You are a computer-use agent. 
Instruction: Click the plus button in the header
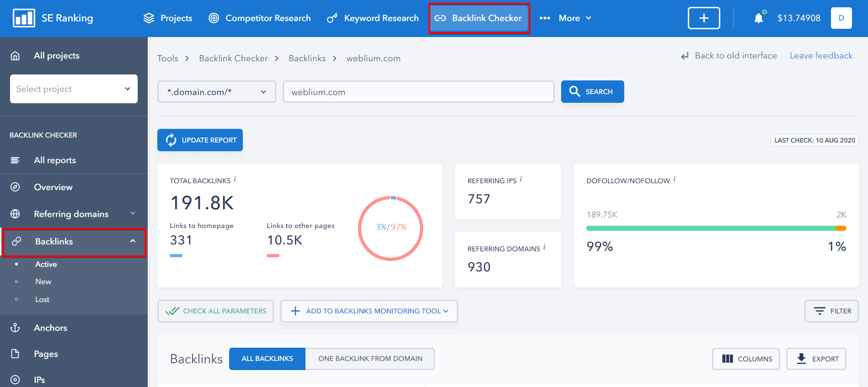(704, 18)
